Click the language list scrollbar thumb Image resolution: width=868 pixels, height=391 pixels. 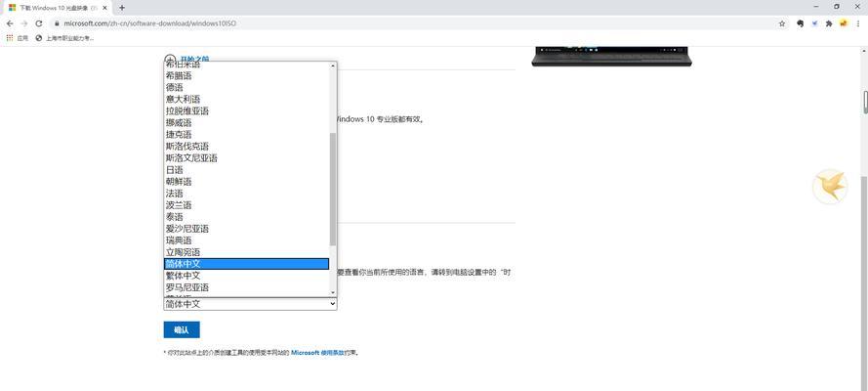pos(333,189)
